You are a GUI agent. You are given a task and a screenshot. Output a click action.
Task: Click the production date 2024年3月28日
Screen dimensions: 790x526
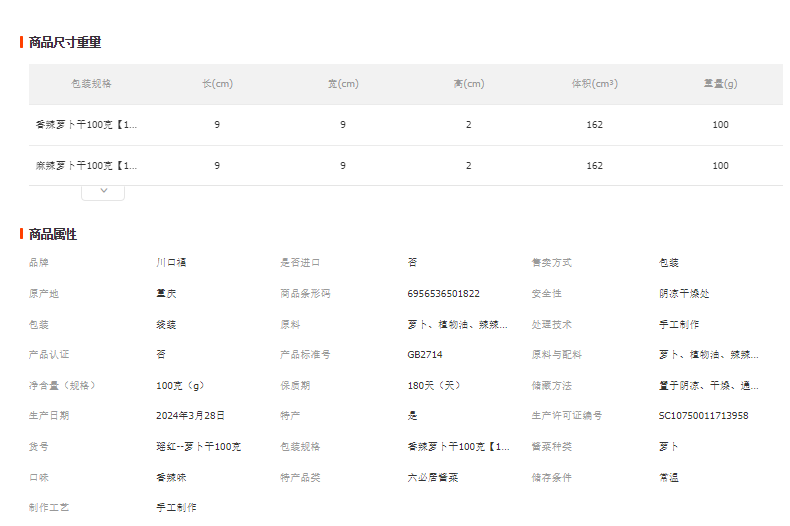tap(190, 416)
